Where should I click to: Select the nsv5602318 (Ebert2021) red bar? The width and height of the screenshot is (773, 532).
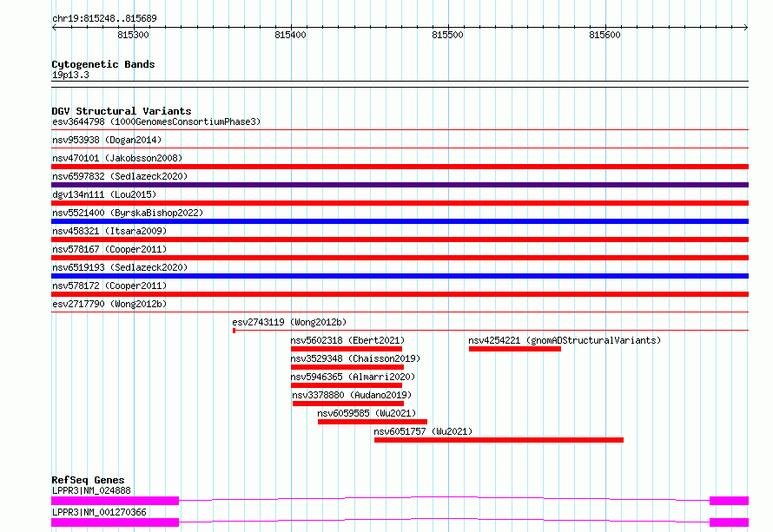coord(347,349)
